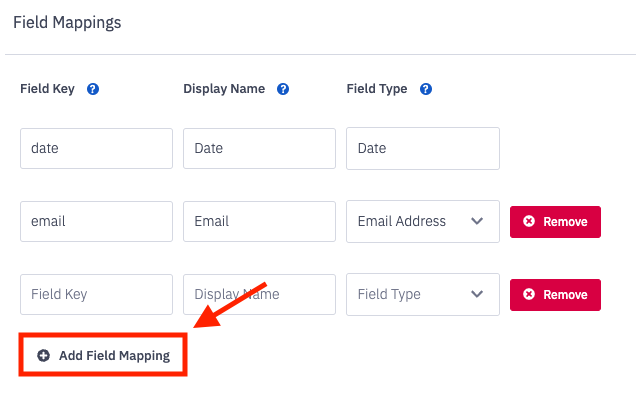
Task: Click the X icon on the empty row's Remove button
Action: coord(529,294)
